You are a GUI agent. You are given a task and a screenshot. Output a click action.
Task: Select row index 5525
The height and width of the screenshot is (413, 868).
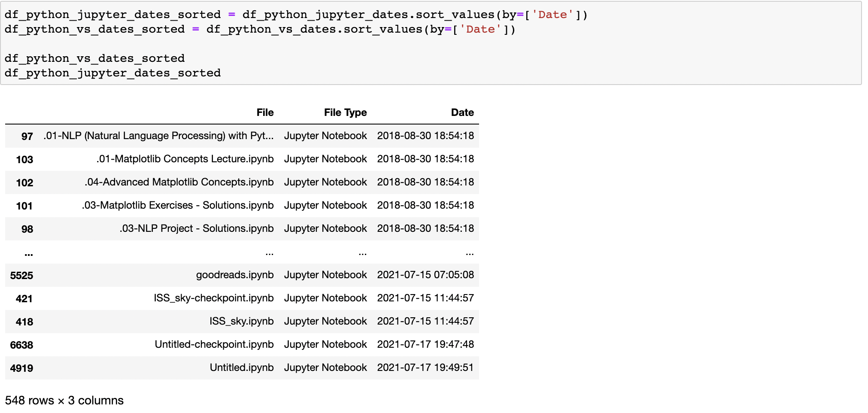[x=21, y=275]
